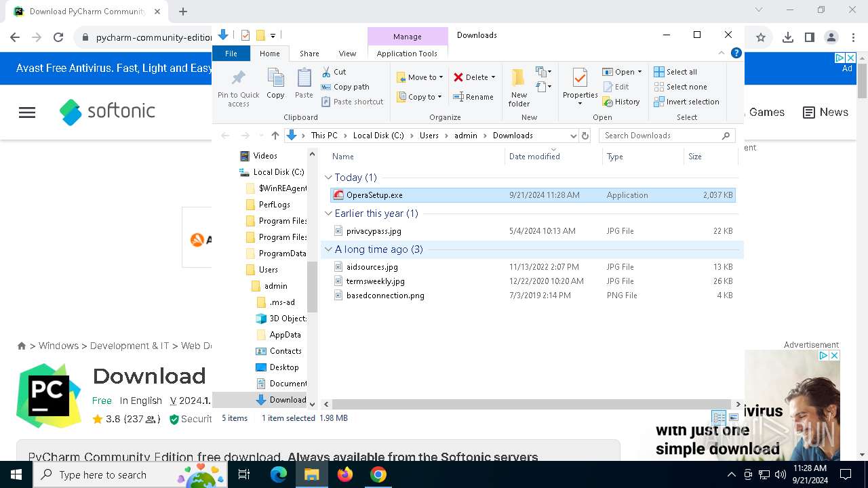Open Task View on the taskbar
This screenshot has height=488, width=868.
pyautogui.click(x=245, y=474)
